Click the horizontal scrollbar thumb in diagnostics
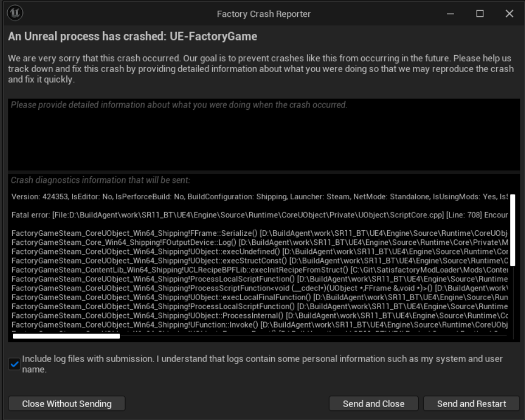The image size is (525, 420). (66, 336)
